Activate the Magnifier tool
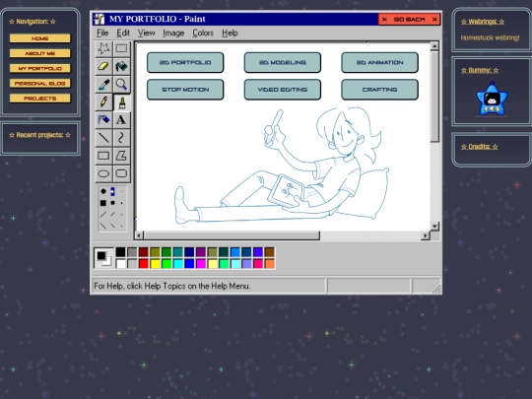532x399 pixels. coord(121,84)
